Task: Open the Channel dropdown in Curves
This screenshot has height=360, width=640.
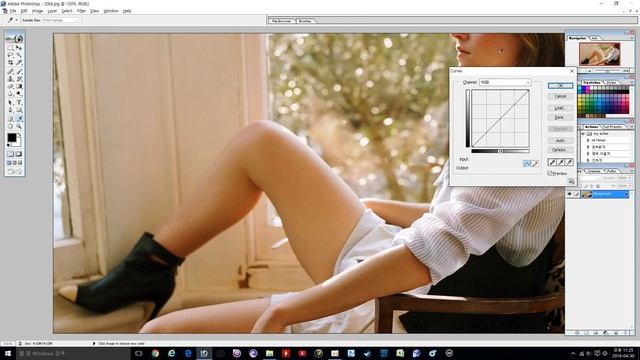Action: click(505, 82)
